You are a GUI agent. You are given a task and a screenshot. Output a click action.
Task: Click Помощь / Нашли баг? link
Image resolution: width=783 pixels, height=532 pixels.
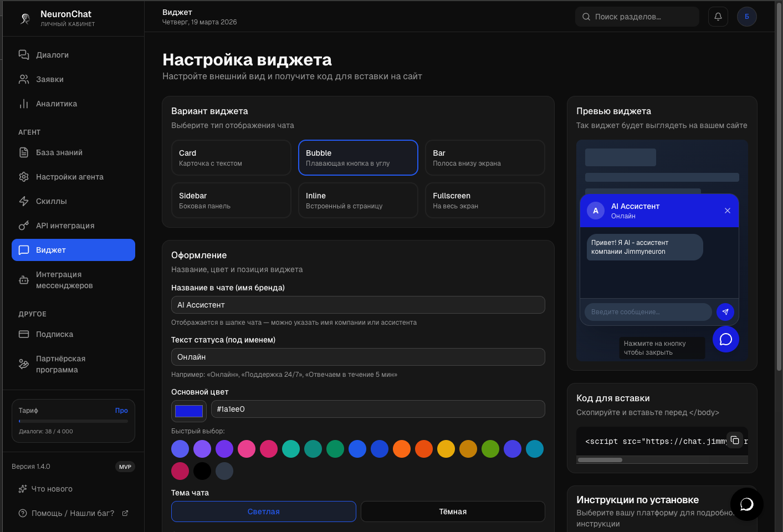point(73,513)
